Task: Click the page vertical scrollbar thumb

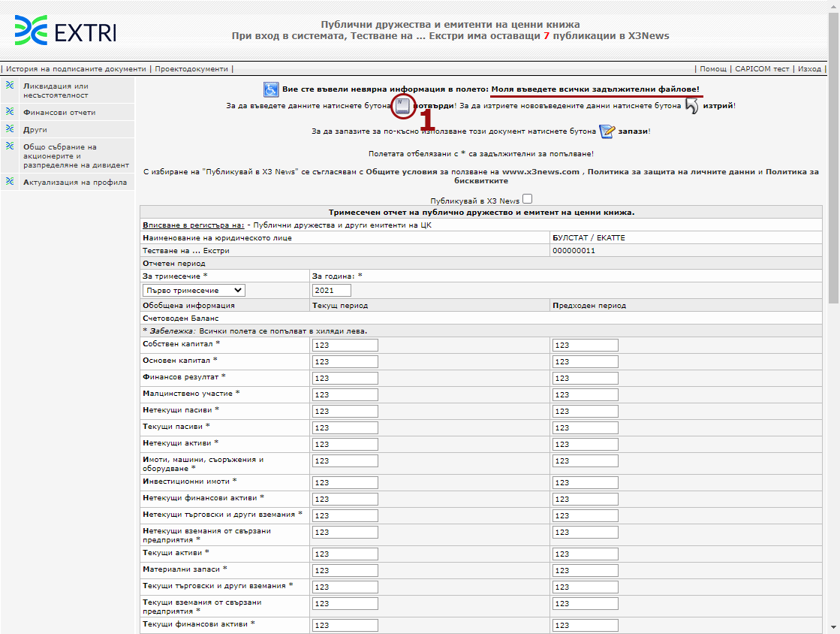Action: tap(833, 158)
